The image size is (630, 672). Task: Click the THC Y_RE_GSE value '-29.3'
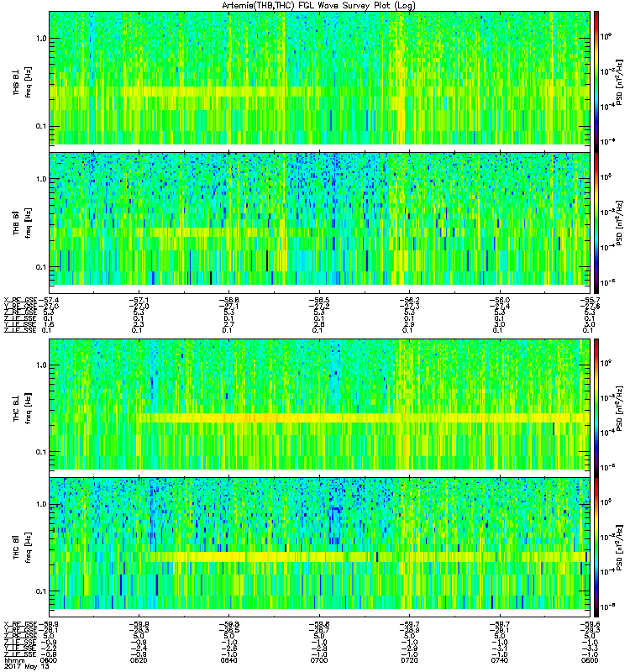pyautogui.click(x=590, y=630)
